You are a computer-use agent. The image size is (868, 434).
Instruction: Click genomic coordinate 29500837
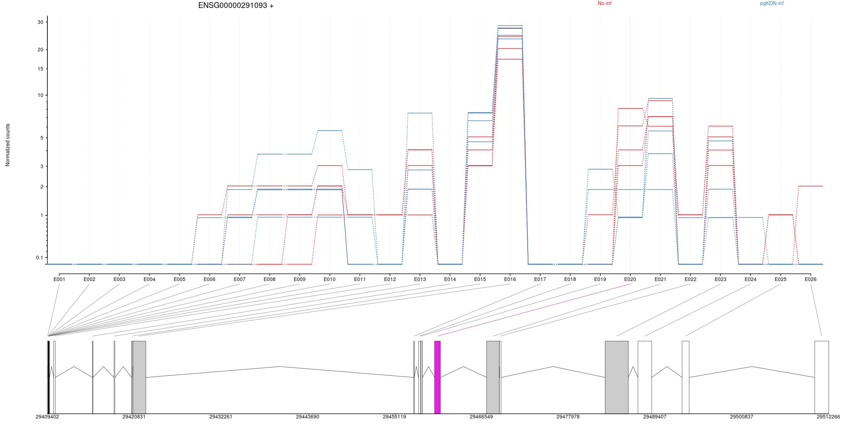click(x=742, y=417)
